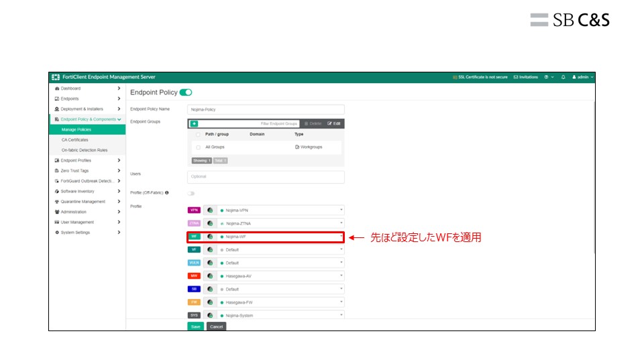Expand the Endpoints menu chevron
This screenshot has width=644, height=362.
[x=119, y=99]
